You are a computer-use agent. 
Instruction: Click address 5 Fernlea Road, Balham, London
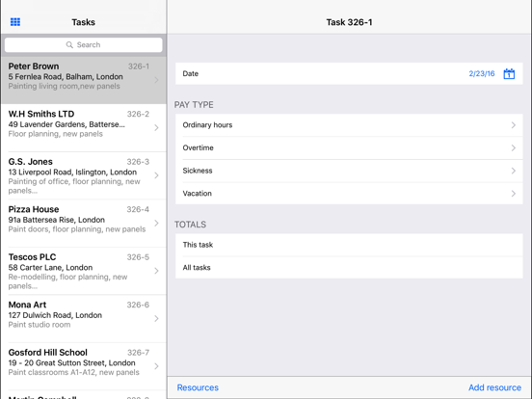(x=66, y=77)
